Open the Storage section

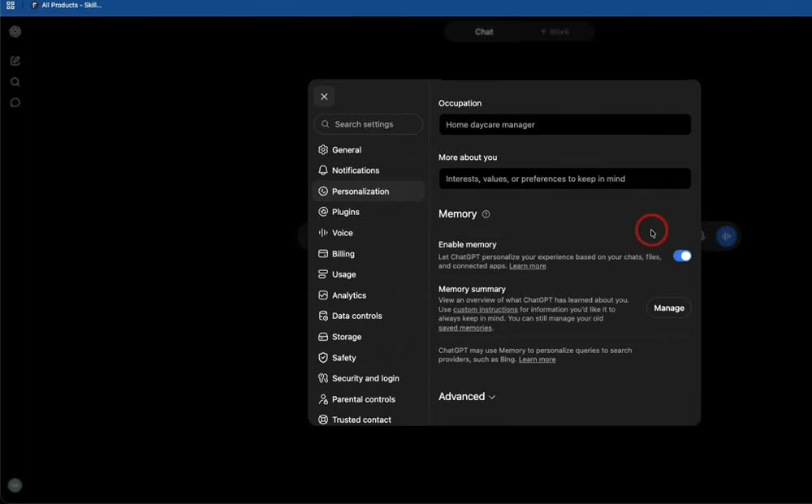click(368, 337)
